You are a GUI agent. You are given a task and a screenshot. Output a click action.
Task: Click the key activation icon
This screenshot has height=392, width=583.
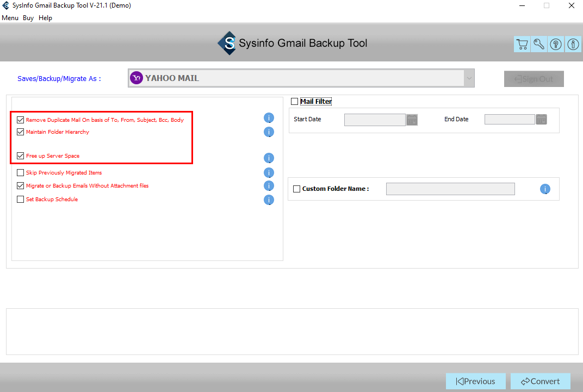539,44
